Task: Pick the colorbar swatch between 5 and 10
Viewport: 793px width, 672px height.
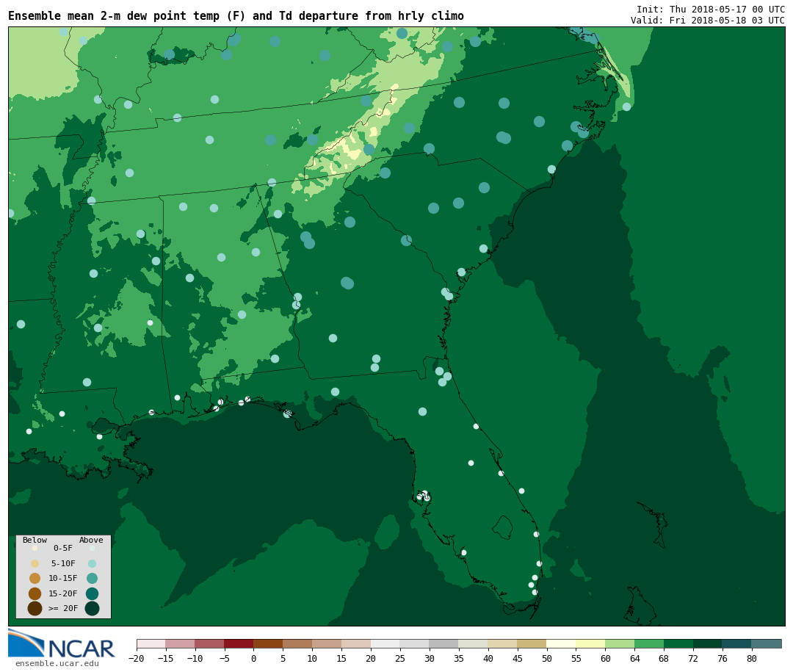Action: 298,643
